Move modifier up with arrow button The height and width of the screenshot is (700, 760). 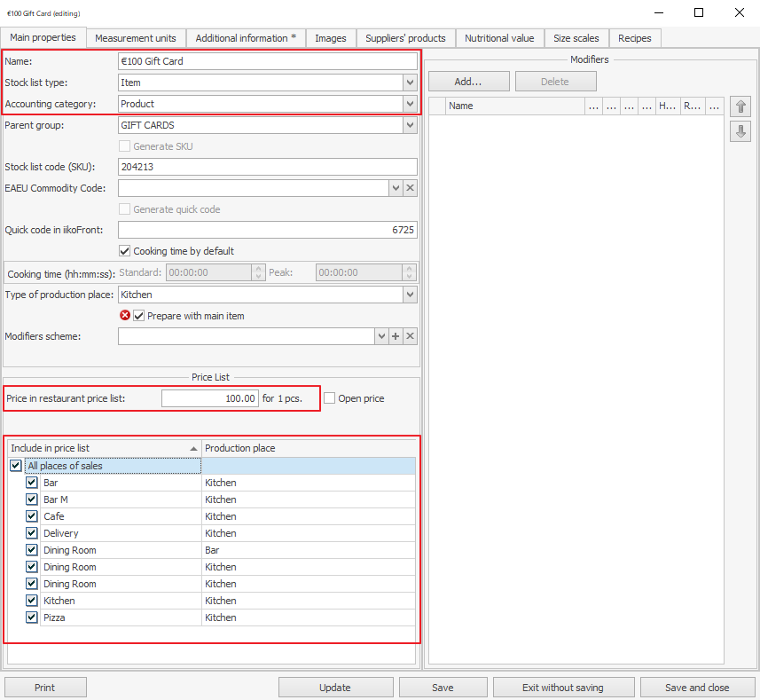coord(741,106)
